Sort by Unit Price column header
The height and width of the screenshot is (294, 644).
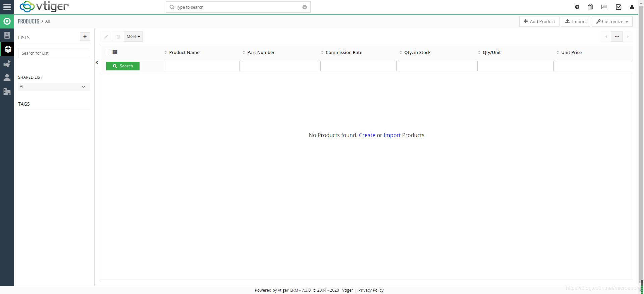click(571, 52)
